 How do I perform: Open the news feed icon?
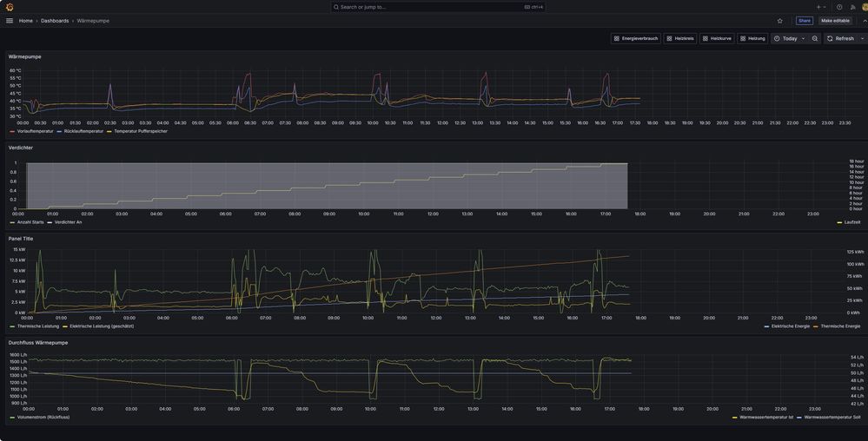click(x=852, y=7)
